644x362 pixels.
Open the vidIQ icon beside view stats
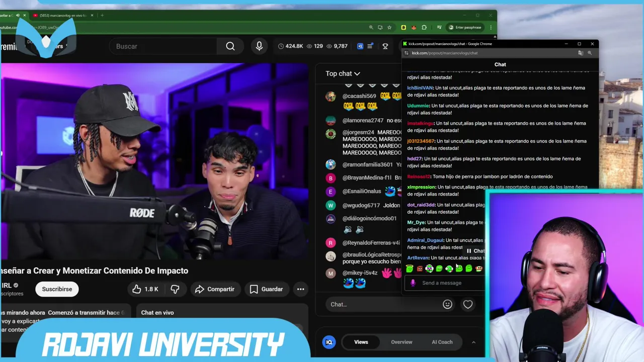click(360, 46)
